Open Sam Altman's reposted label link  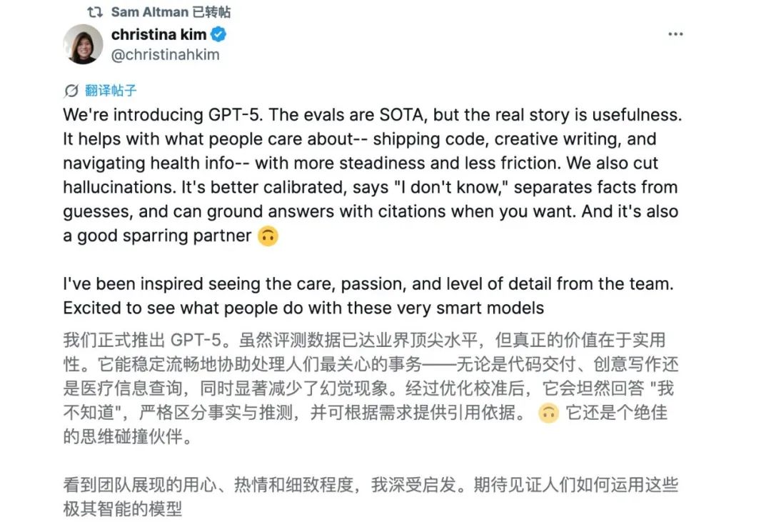[x=171, y=12]
